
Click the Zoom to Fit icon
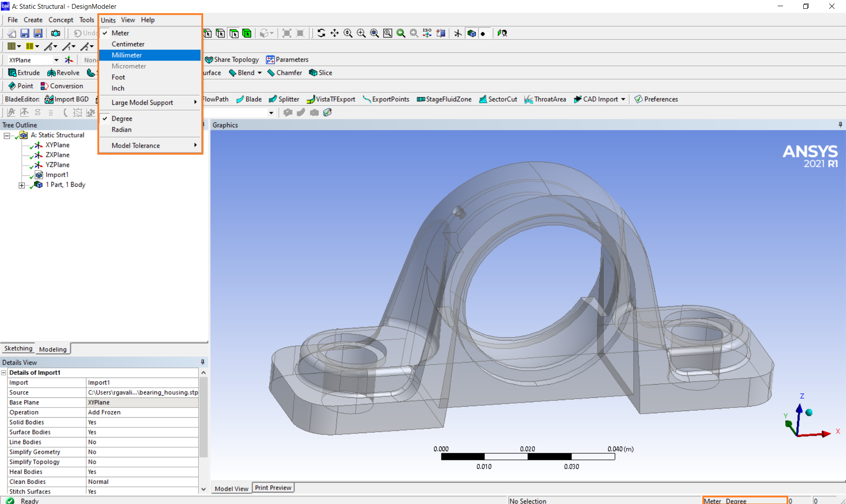pyautogui.click(x=374, y=33)
